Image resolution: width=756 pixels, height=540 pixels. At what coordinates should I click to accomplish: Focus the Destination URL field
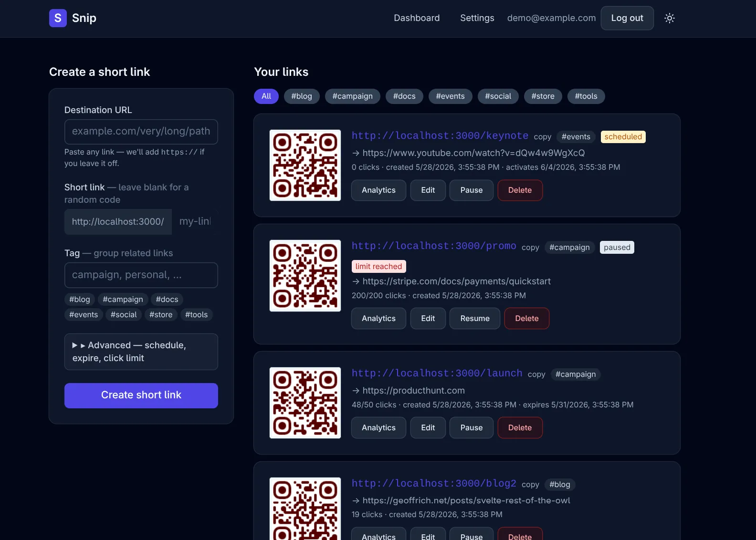[141, 132]
